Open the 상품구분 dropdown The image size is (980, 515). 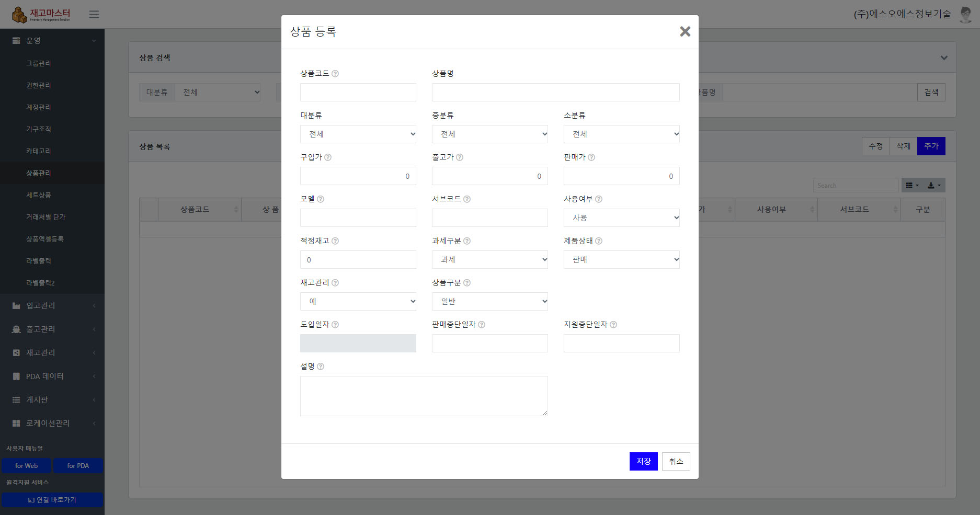490,302
